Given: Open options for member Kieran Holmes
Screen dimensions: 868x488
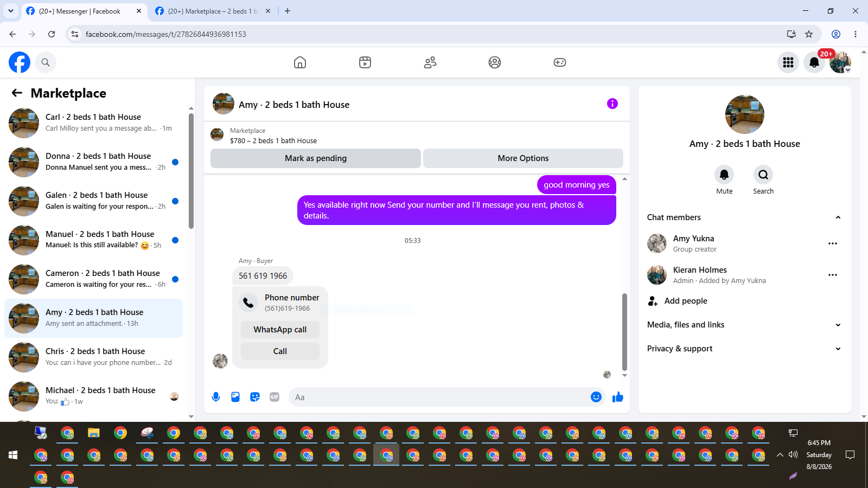Looking at the screenshot, I should pyautogui.click(x=833, y=275).
